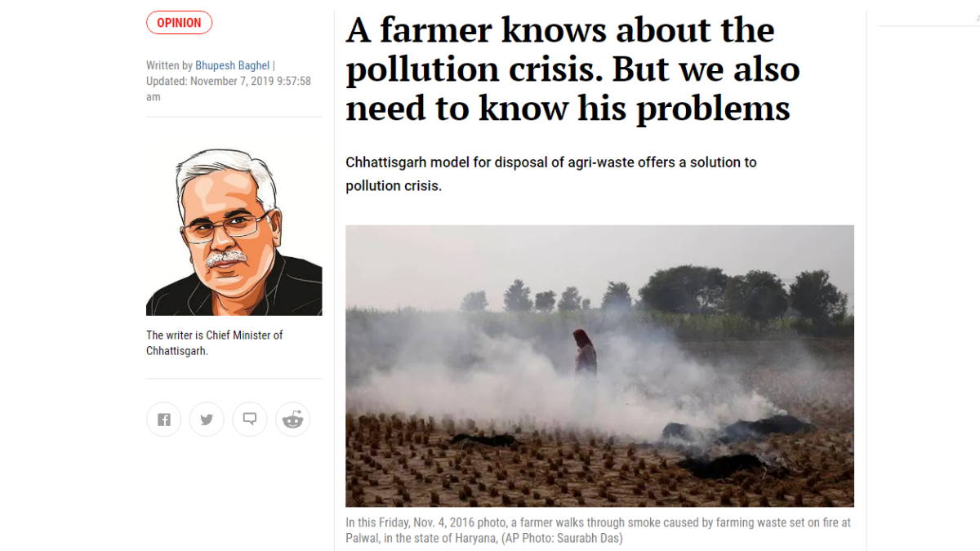Viewport: 980px width, 551px height.
Task: Click the 'Written by' byline label
Action: pyautogui.click(x=169, y=65)
